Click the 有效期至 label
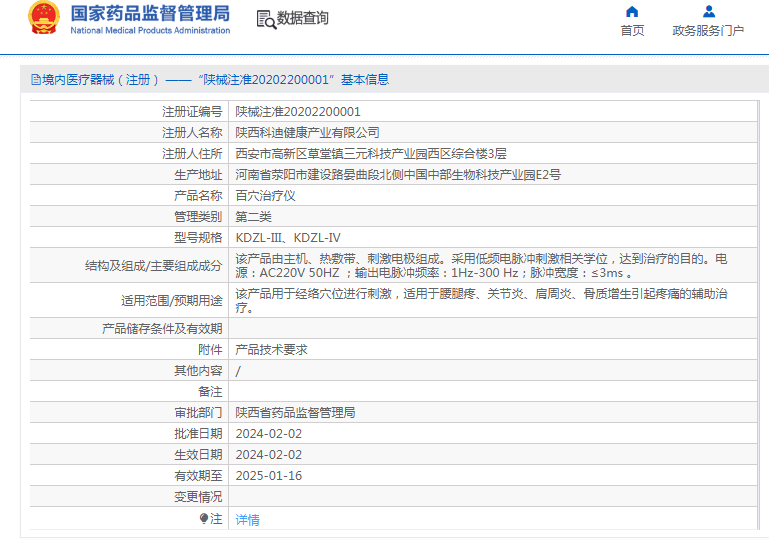769x541 pixels. pyautogui.click(x=198, y=476)
